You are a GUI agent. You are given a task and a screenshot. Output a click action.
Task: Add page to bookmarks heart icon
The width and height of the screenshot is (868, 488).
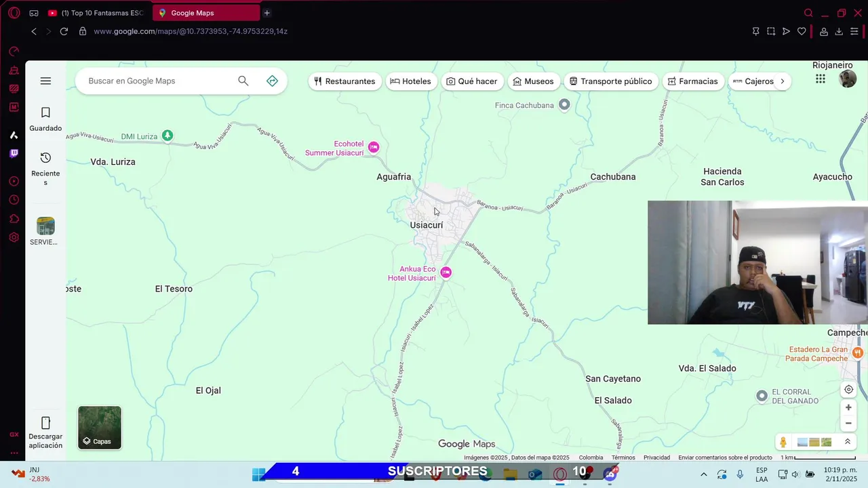coord(802,31)
